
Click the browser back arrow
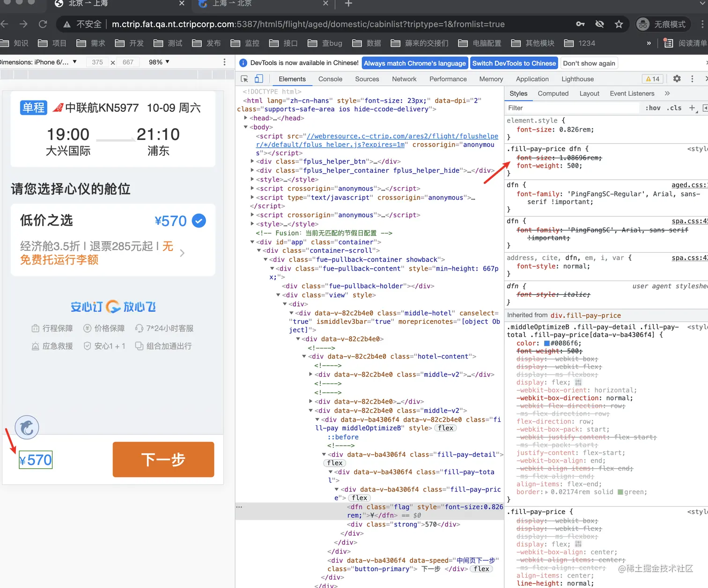point(5,24)
